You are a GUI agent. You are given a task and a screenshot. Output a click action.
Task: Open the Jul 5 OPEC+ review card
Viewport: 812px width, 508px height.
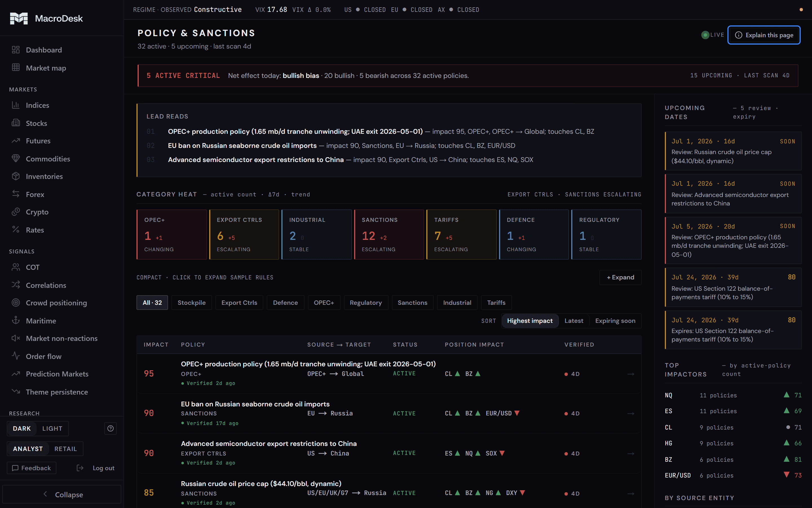733,240
